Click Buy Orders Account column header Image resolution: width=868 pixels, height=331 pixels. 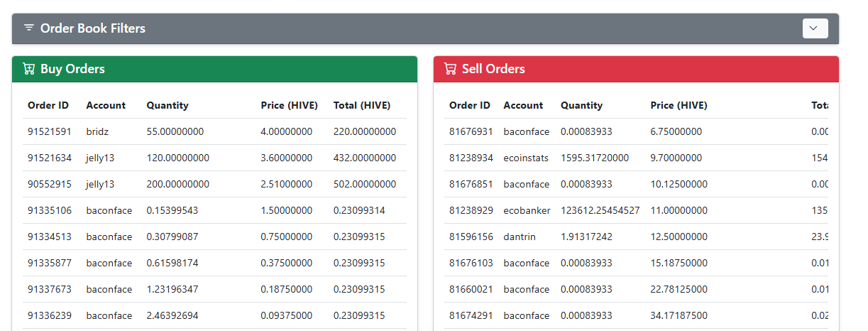click(106, 105)
